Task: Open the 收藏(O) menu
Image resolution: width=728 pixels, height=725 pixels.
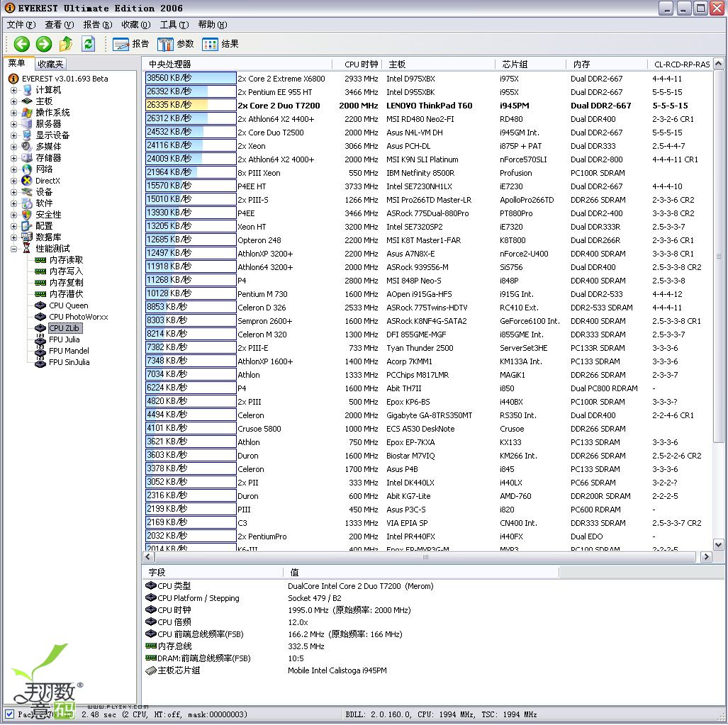Action: [x=135, y=25]
